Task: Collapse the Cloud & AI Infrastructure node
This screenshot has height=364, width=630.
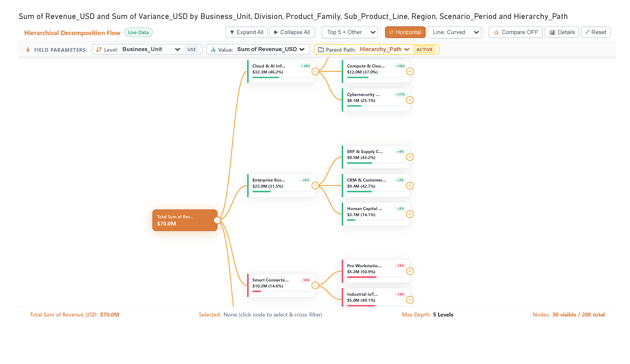Action: click(315, 71)
